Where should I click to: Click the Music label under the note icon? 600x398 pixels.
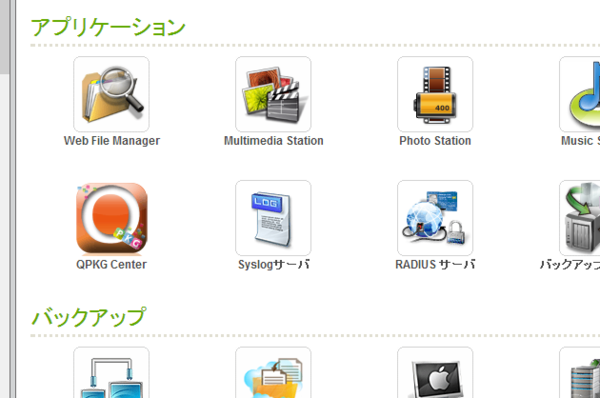point(577,141)
